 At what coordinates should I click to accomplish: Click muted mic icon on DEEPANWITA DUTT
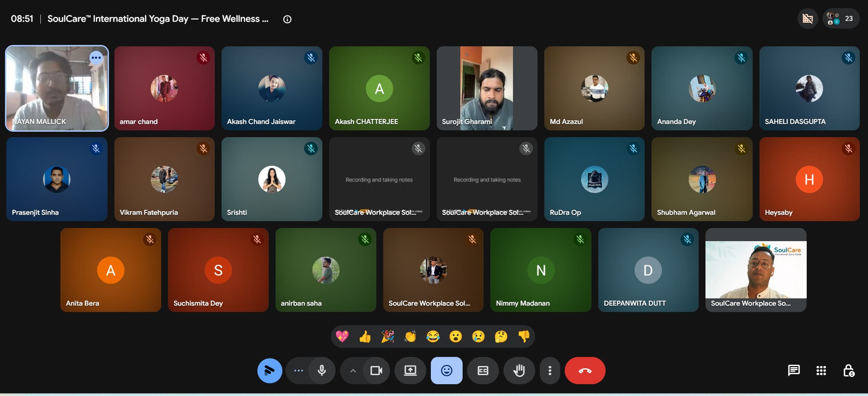pyautogui.click(x=687, y=239)
